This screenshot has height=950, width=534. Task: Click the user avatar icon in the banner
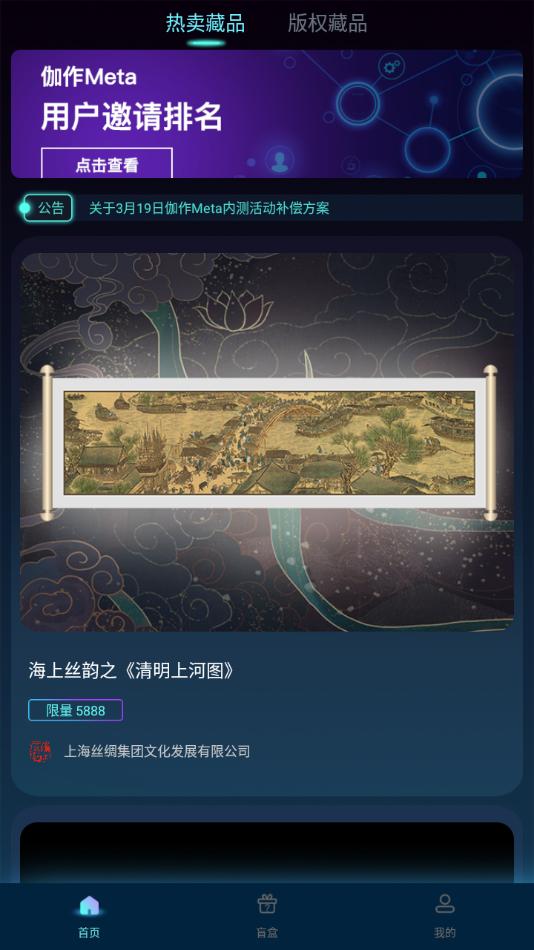[279, 161]
